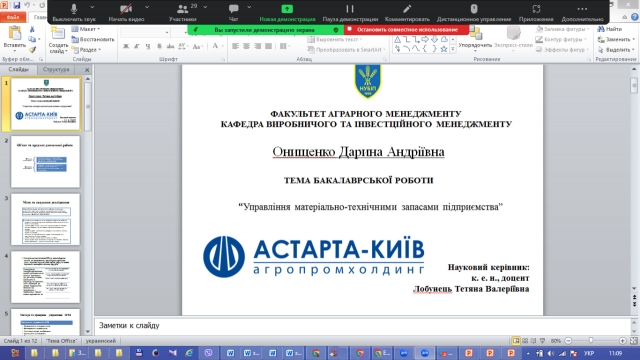Open Zoom More options
640x360 pixels.
pyautogui.click(x=582, y=12)
